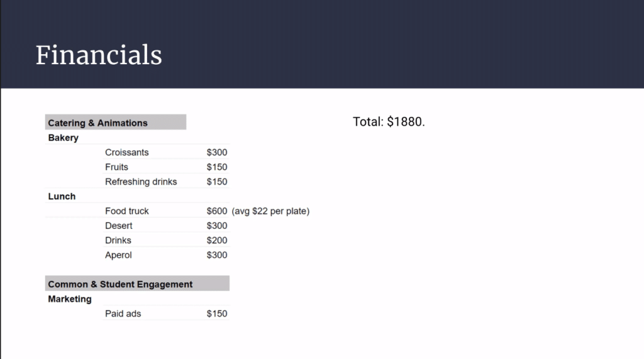Viewport: 644px width, 359px height.
Task: Select the Aperol line item
Action: 118,255
